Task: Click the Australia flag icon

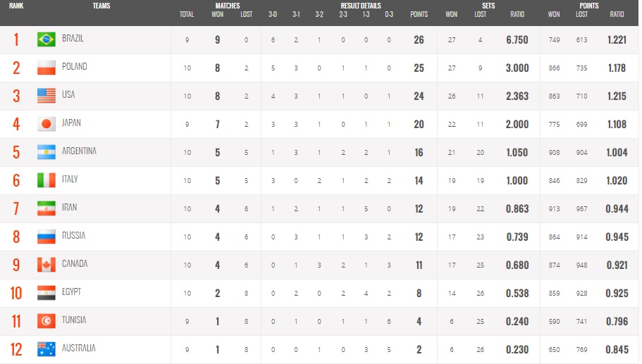Action: [x=47, y=349]
